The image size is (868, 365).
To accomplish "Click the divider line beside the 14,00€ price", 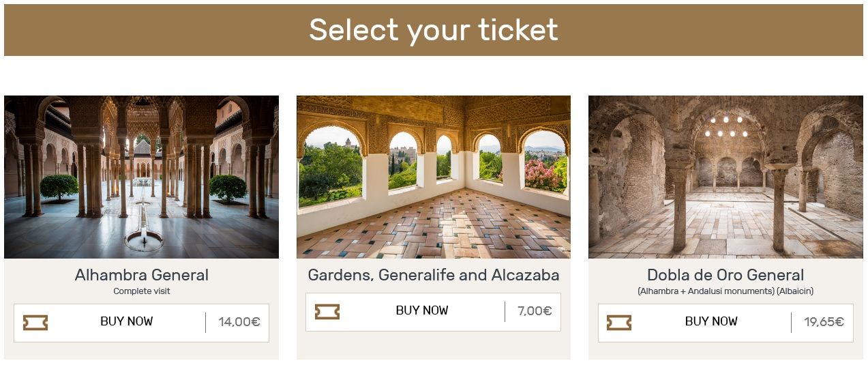I will 206,323.
